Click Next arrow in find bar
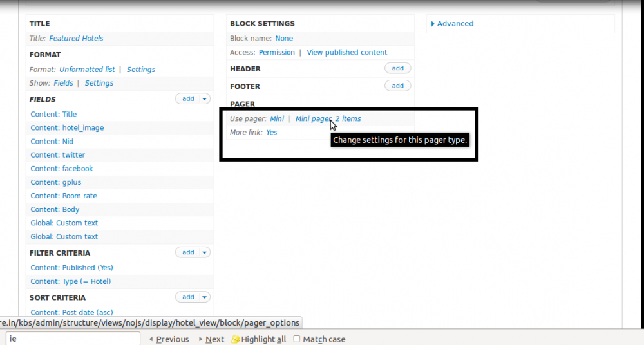This screenshot has width=644, height=345. coord(211,339)
